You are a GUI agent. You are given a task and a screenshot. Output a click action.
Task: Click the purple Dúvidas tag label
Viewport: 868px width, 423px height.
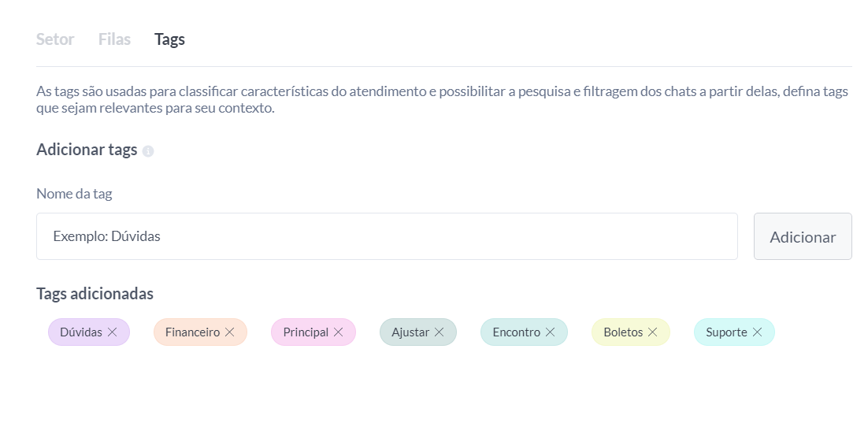tap(80, 332)
